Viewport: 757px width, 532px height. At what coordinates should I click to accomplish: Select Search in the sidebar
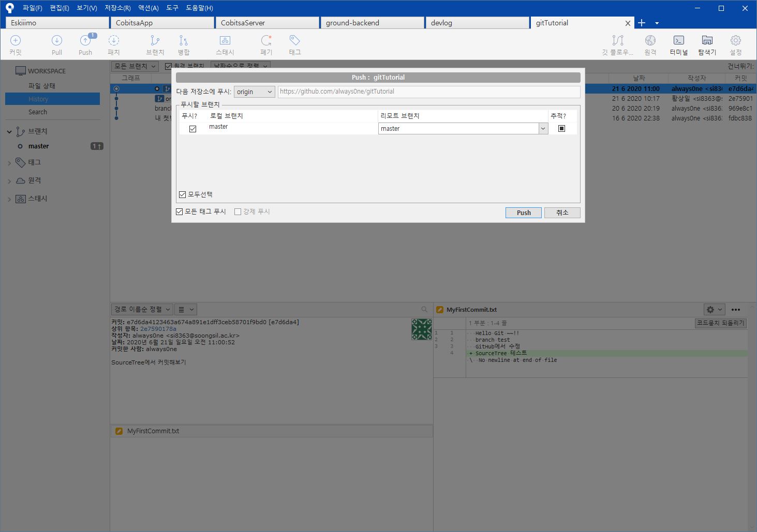click(38, 112)
